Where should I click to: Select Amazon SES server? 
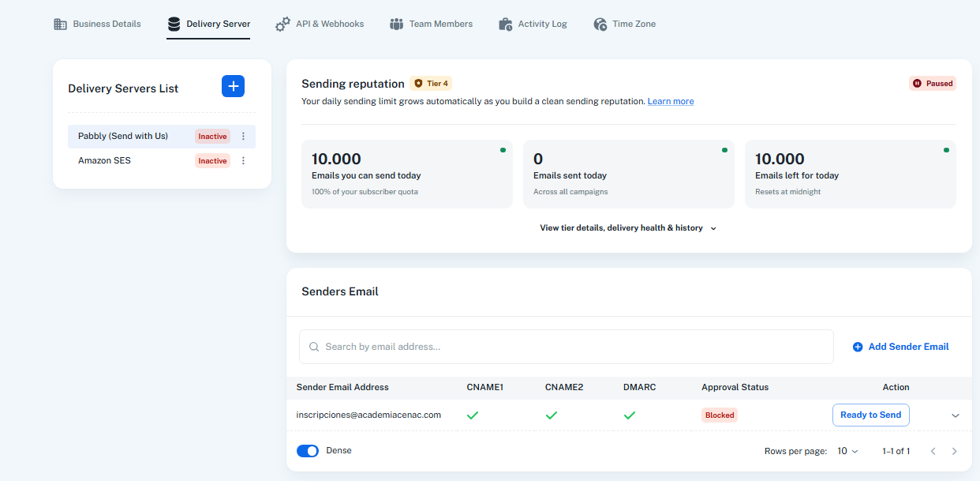click(162, 160)
